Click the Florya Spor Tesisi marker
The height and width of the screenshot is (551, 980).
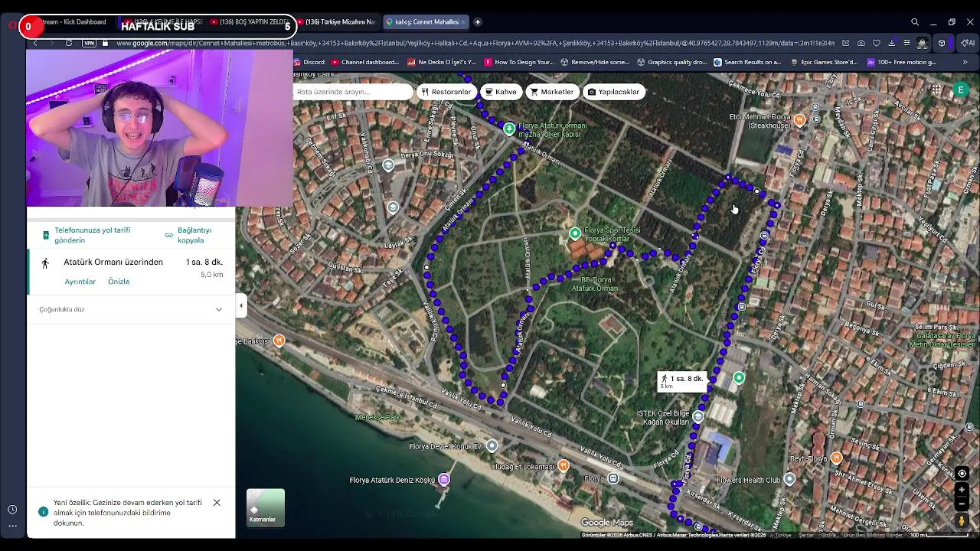[575, 233]
